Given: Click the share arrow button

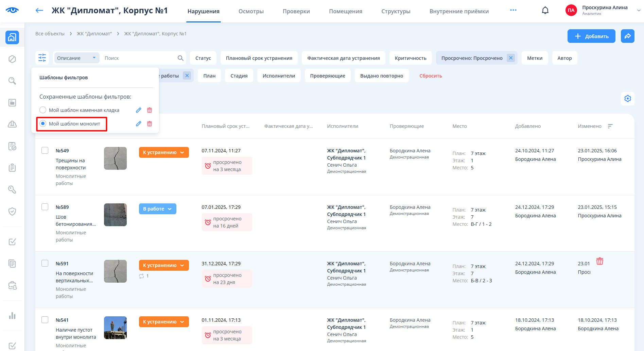Looking at the screenshot, I should pos(627,36).
